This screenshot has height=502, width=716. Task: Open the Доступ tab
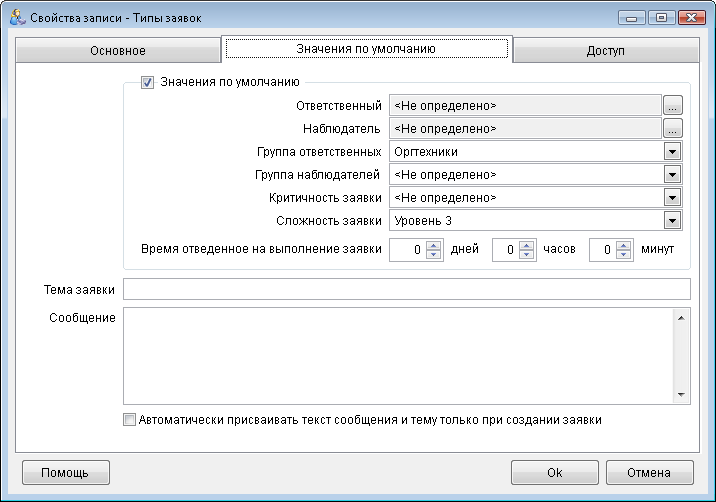coord(604,51)
